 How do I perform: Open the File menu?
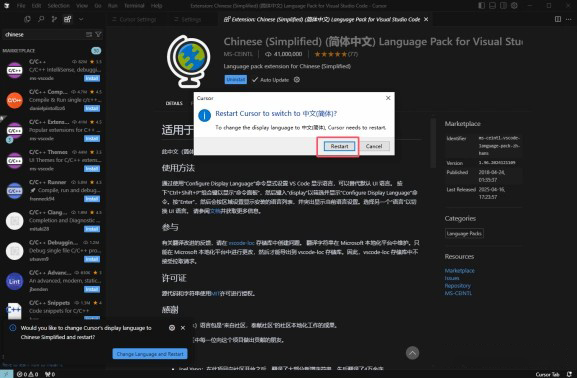coord(21,6)
